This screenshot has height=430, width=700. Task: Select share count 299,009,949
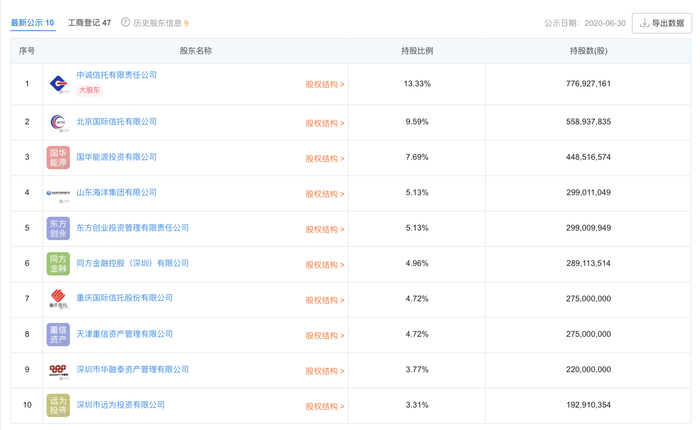pos(588,228)
